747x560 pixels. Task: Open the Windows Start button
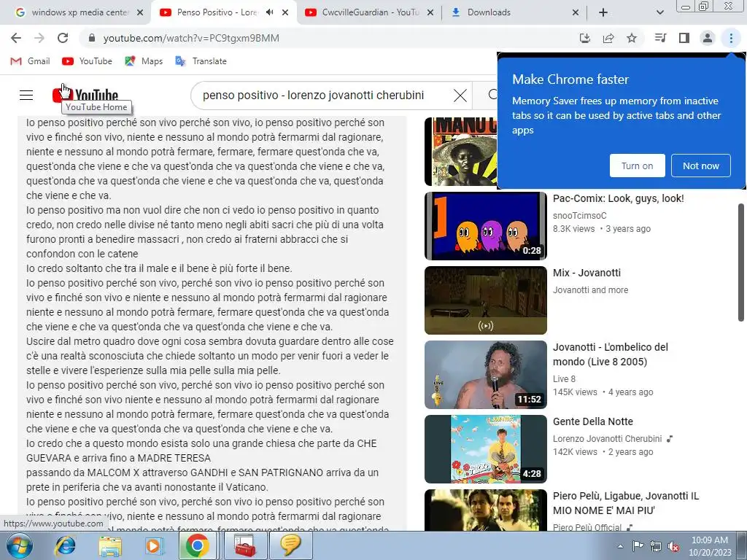tap(20, 545)
